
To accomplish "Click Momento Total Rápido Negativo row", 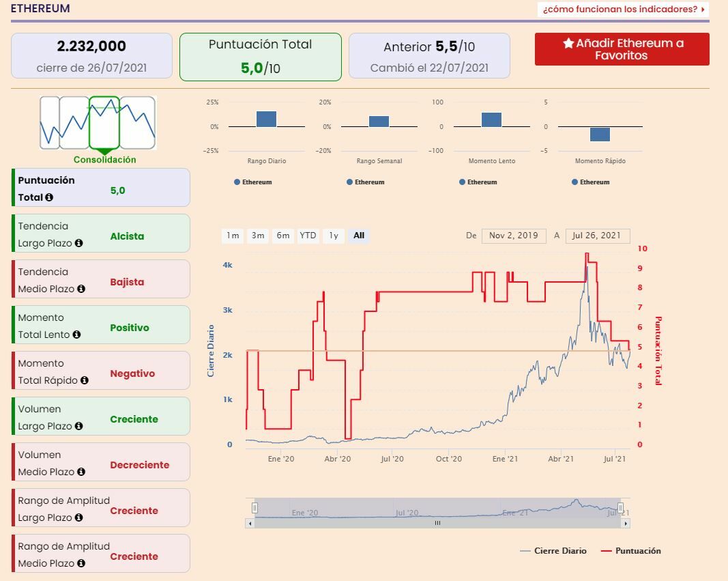I will coord(101,370).
